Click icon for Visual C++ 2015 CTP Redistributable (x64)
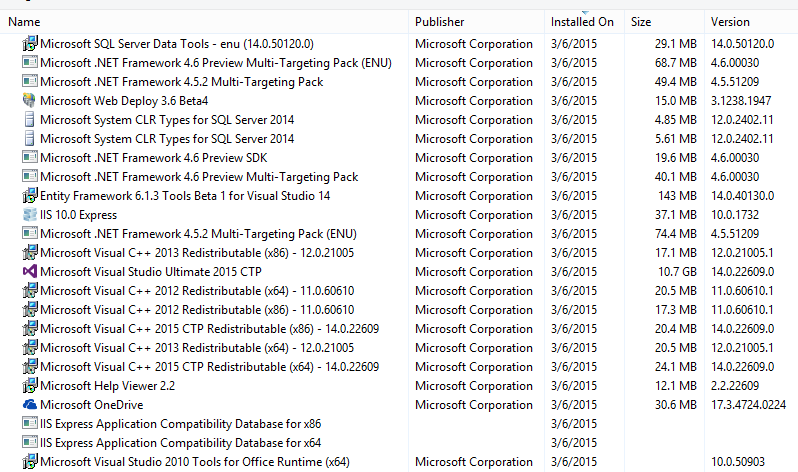The height and width of the screenshot is (472, 798). [x=30, y=367]
